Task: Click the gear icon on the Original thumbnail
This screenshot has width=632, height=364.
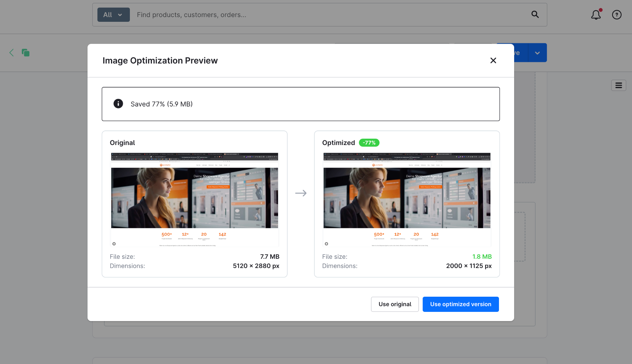Action: [114, 244]
